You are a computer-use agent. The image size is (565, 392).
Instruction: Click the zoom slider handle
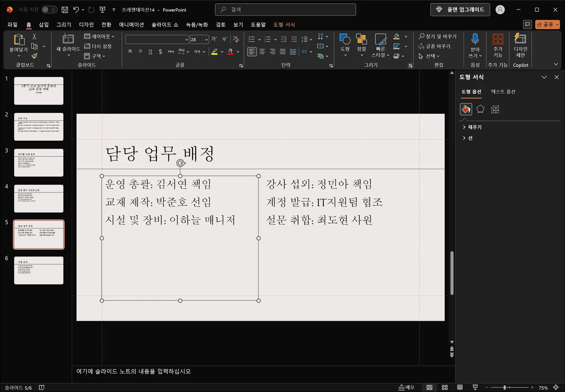pos(505,387)
